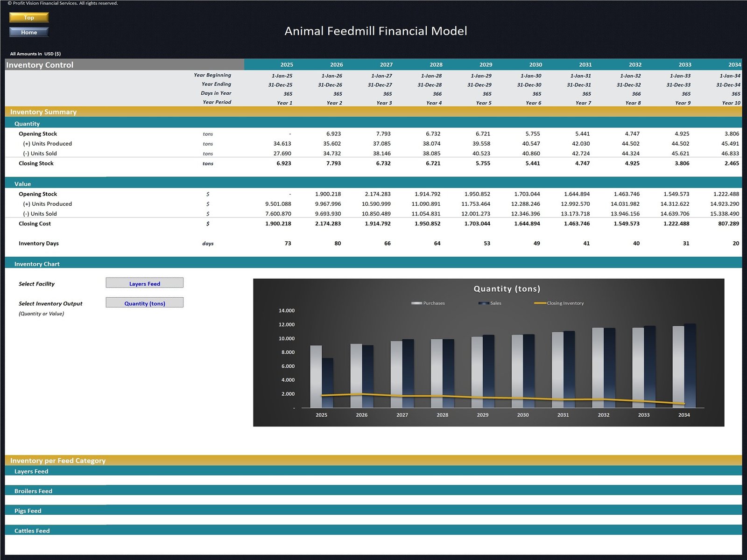Click the Closing Stock row label
The height and width of the screenshot is (560, 747).
point(36,163)
